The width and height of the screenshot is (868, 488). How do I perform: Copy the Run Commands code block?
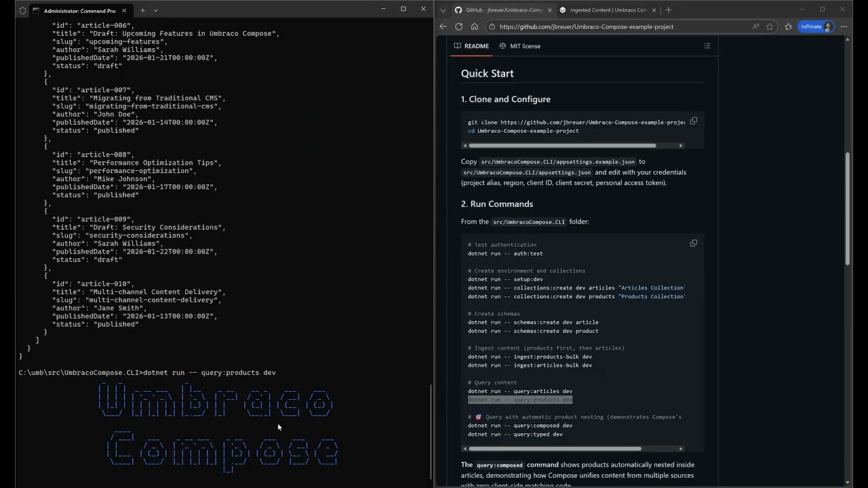693,243
